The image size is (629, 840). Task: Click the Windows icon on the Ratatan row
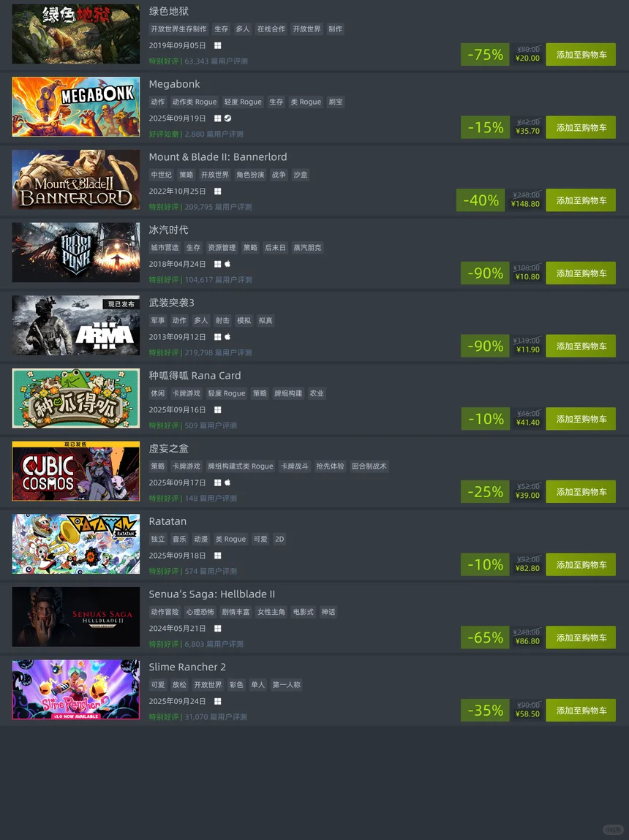click(217, 556)
